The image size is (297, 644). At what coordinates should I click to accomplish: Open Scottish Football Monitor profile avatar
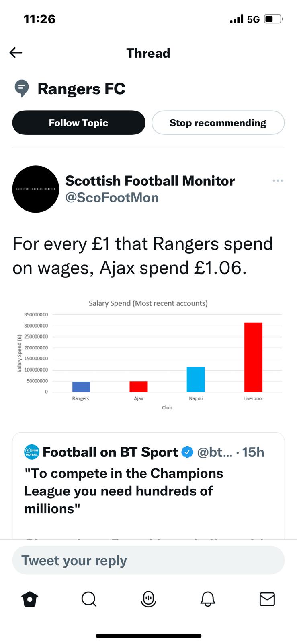(36, 189)
